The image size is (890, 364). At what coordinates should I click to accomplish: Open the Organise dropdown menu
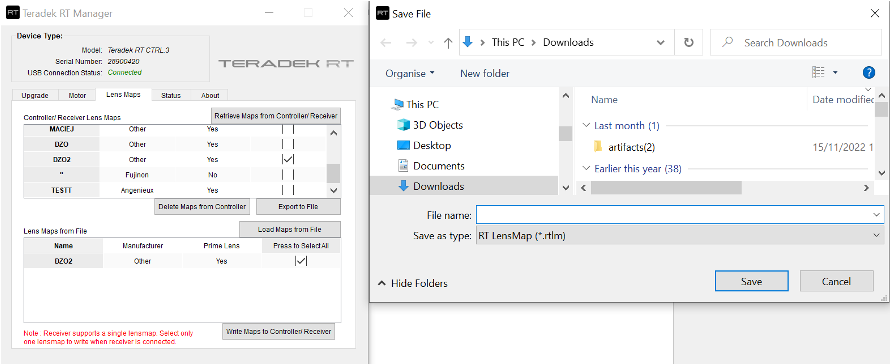tap(410, 73)
